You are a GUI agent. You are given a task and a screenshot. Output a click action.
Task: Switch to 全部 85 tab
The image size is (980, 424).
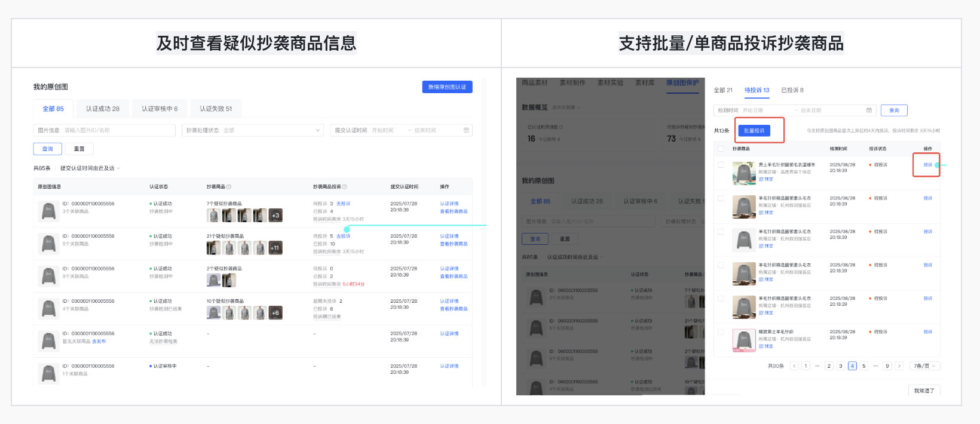coord(53,109)
